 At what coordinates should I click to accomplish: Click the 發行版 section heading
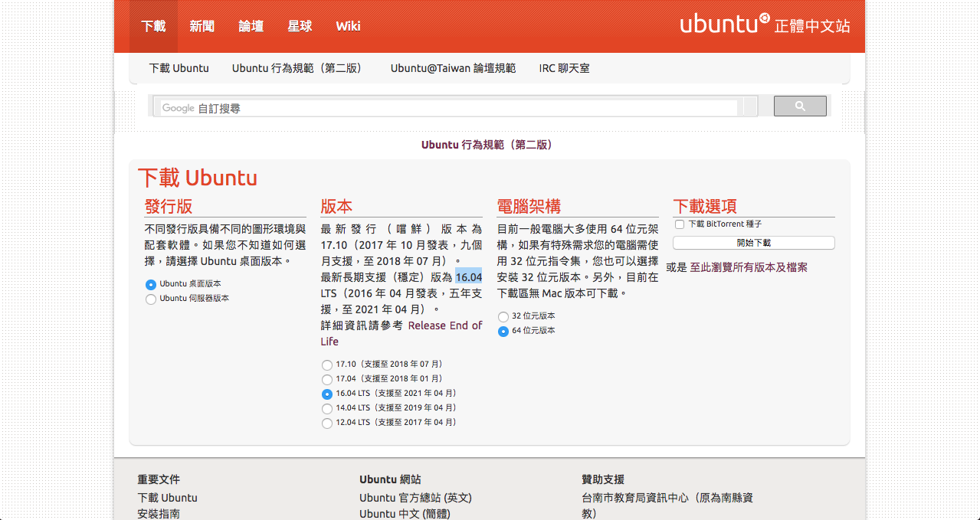169,206
